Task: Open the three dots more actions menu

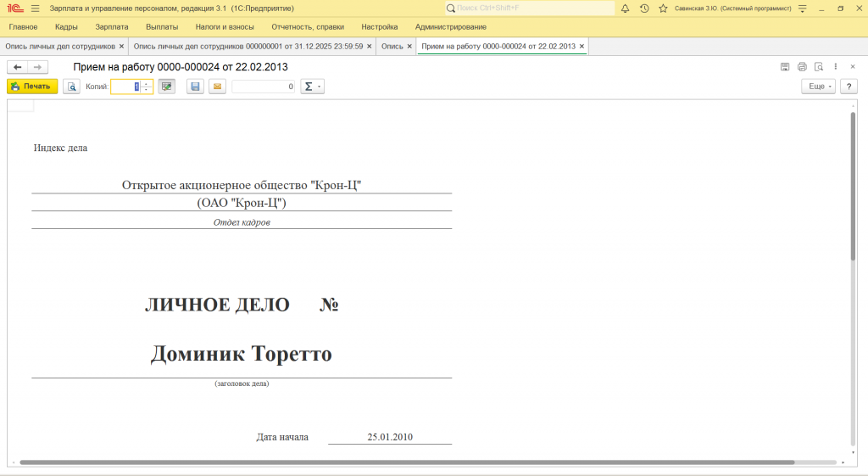Action: point(836,67)
